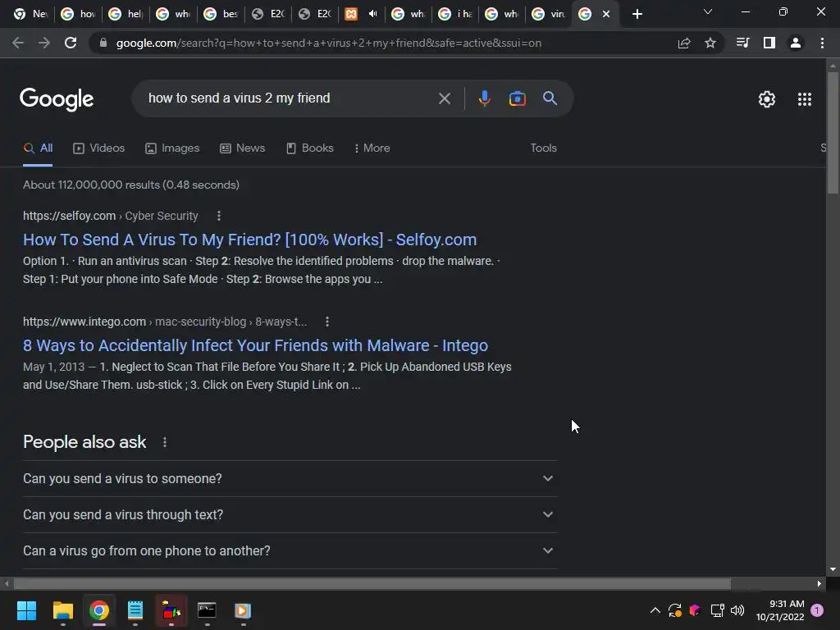Open media player icon in taskbar

pos(243,610)
